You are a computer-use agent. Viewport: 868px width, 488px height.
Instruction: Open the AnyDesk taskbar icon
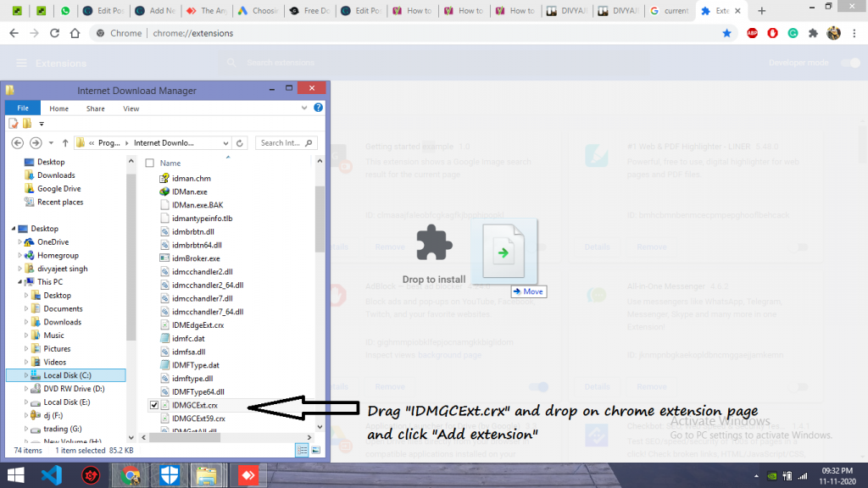[x=248, y=475]
